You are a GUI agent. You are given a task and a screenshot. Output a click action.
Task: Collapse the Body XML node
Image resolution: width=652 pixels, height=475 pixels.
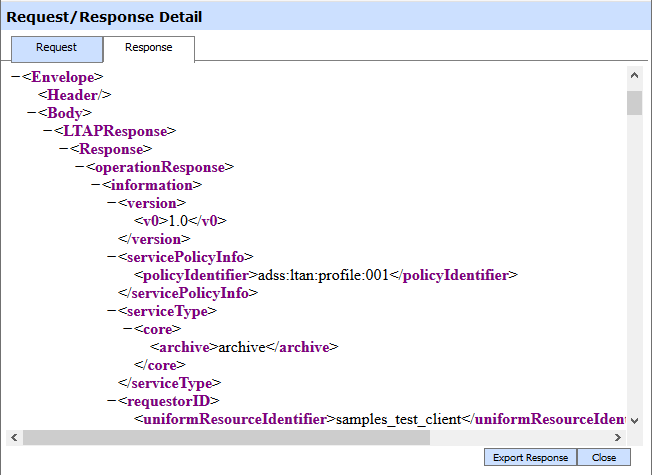tap(30, 113)
